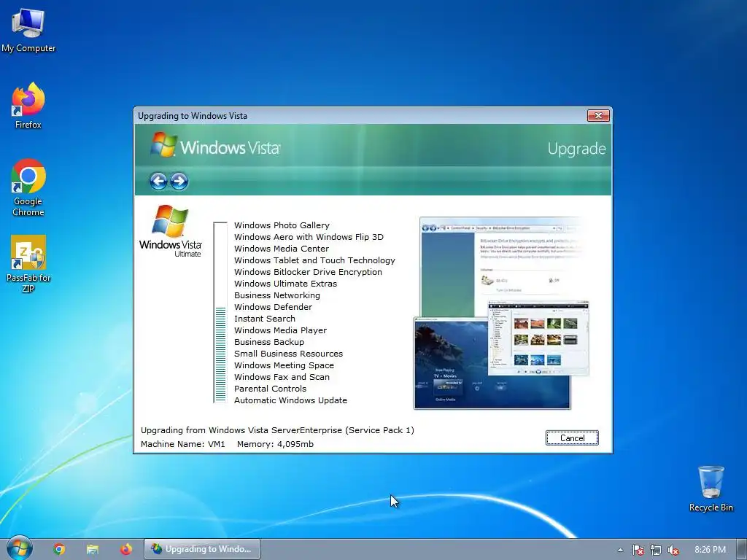Click 'Windows Photo Gallery' feature text
Viewport: 747px width, 560px height.
(x=282, y=225)
